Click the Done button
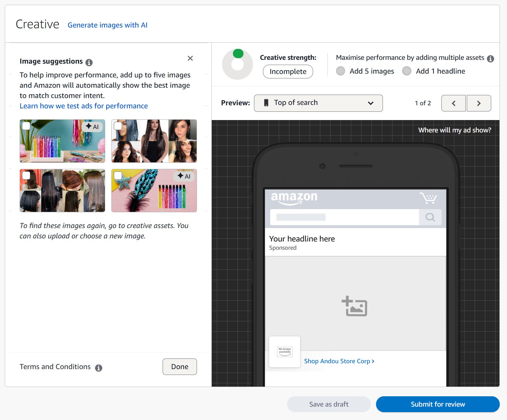 [179, 366]
